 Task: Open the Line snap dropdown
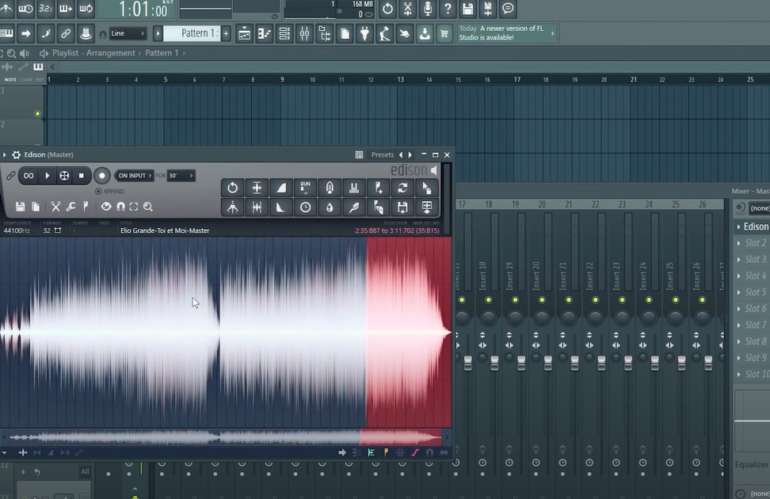coord(127,33)
